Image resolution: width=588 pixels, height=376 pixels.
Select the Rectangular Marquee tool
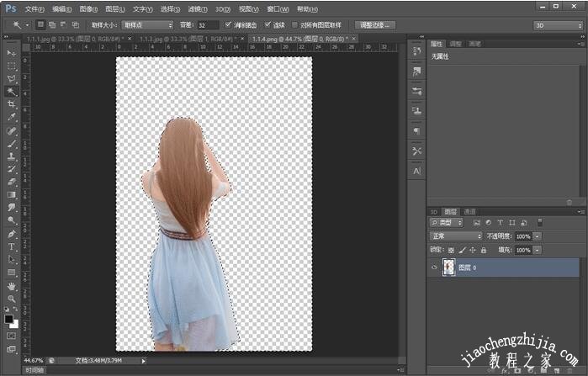tap(12, 66)
